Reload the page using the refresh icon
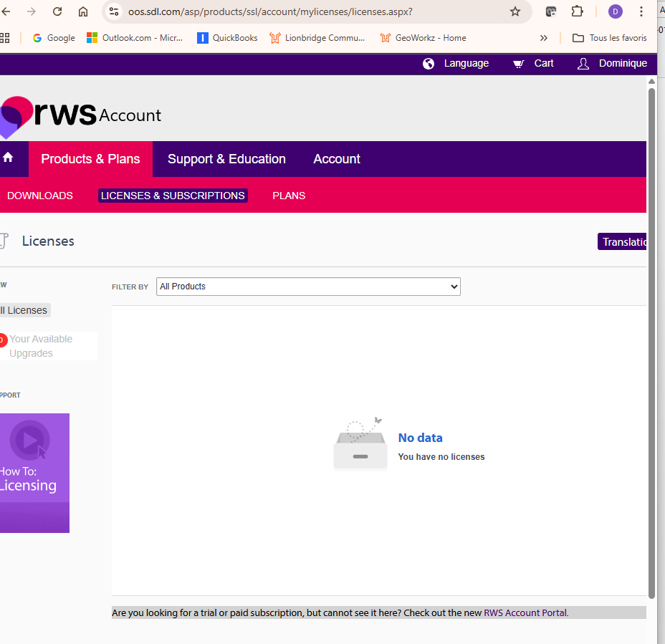This screenshot has height=644, width=665. (57, 11)
